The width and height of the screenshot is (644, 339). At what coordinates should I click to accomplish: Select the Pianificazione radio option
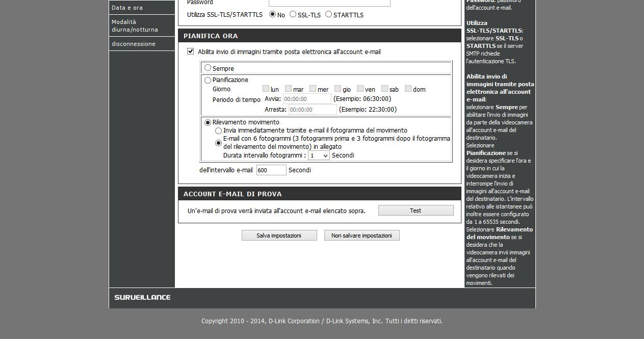pos(208,80)
